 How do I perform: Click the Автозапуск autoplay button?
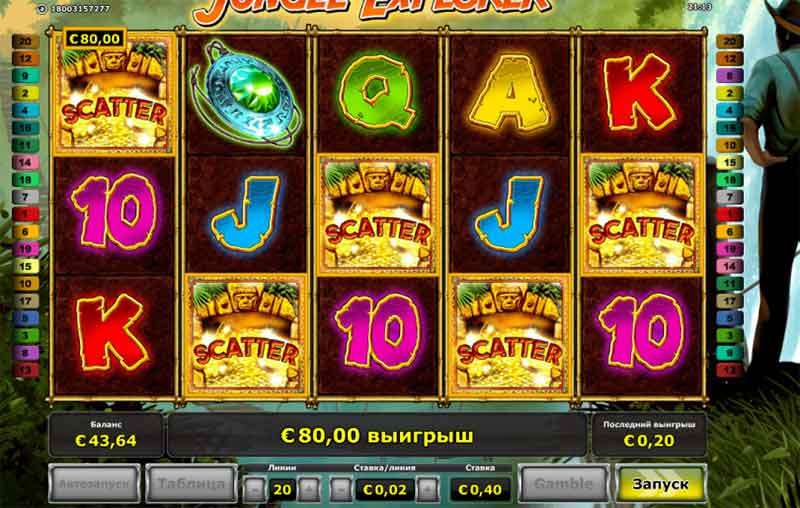[94, 484]
